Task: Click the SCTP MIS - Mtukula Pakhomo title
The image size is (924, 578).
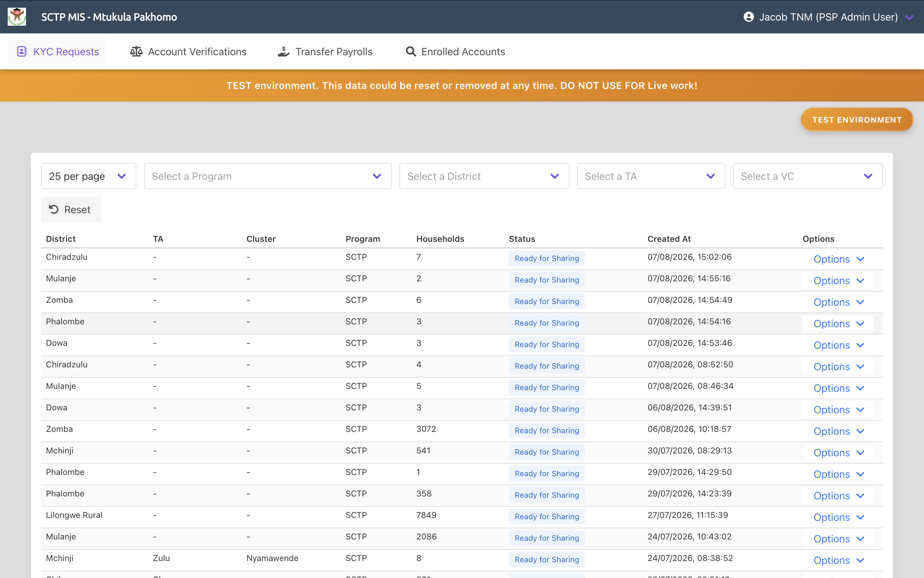Action: [x=109, y=17]
